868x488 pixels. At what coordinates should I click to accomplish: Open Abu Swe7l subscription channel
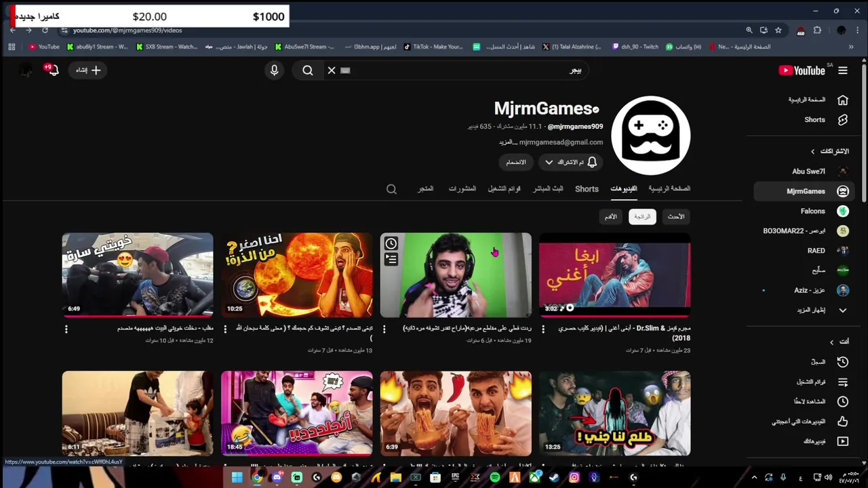coord(818,171)
